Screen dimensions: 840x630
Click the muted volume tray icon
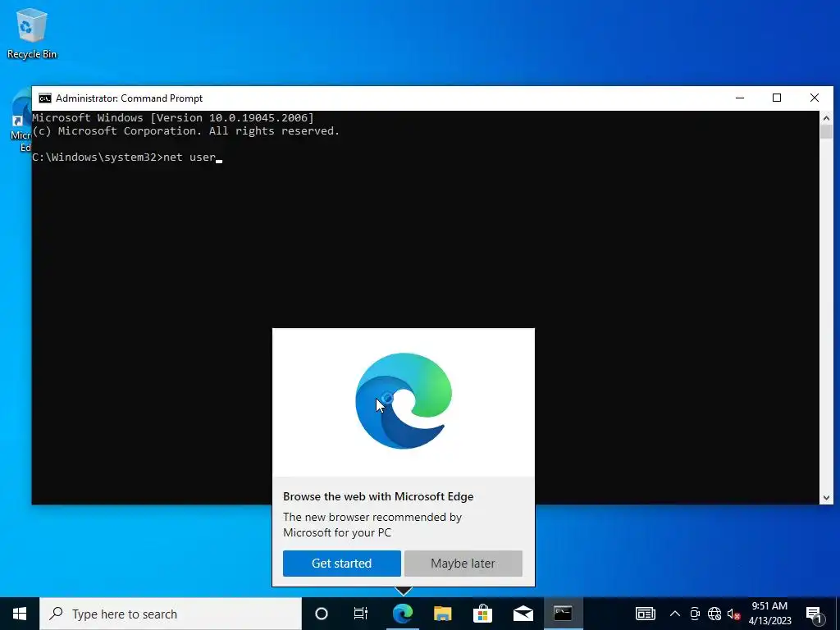[733, 614]
